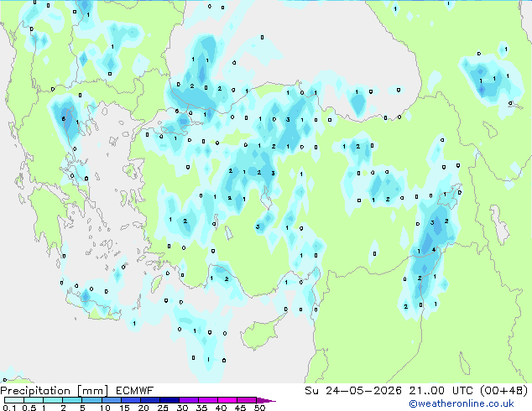Click the legend scale label "25"
Image resolution: width=532 pixels, height=411 pixels.
pyautogui.click(x=163, y=408)
